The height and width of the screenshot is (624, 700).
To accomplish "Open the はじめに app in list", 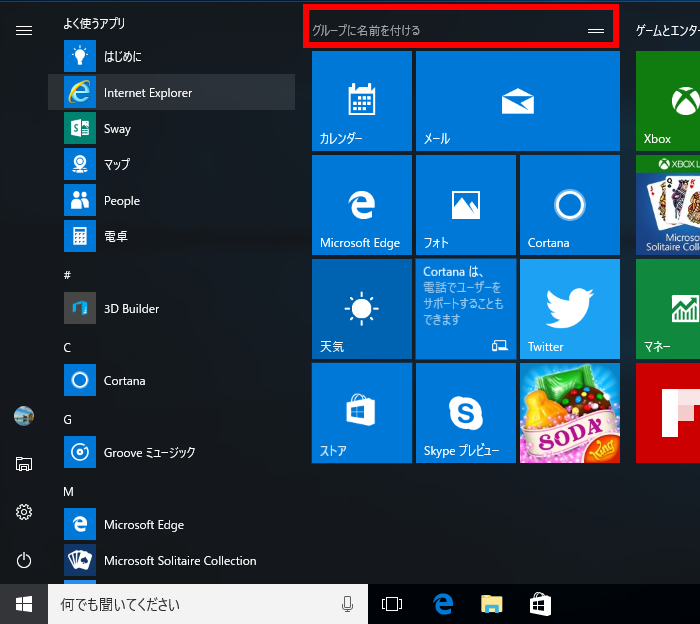I will [171, 56].
